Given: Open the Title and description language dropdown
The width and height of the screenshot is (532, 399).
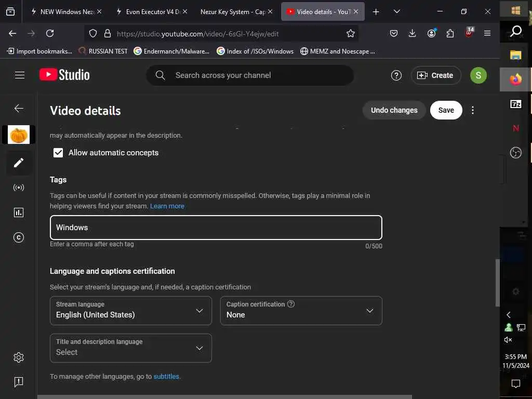Looking at the screenshot, I should pyautogui.click(x=131, y=348).
